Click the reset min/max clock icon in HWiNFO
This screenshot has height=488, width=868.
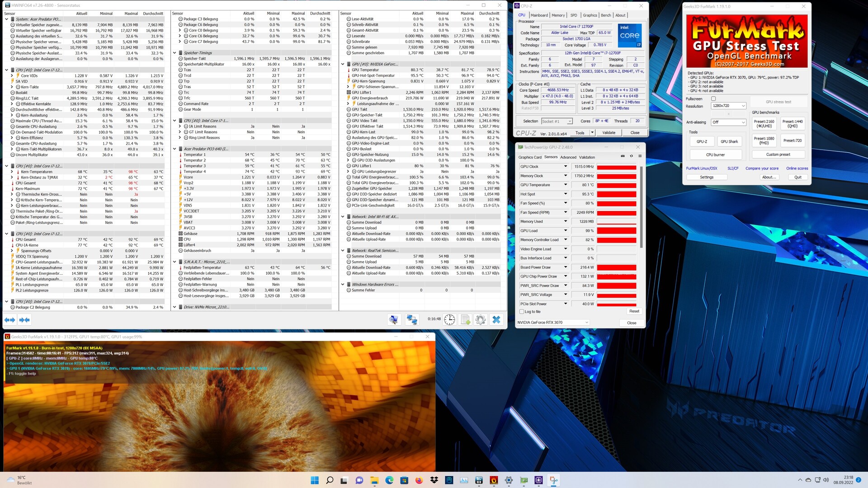(449, 319)
